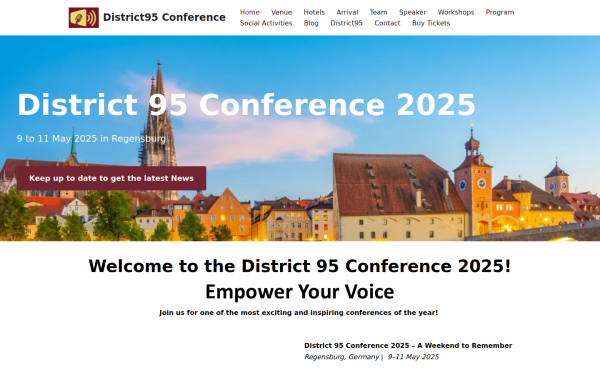This screenshot has height=375, width=600.
Task: Open the Contact page
Action: pyautogui.click(x=387, y=23)
